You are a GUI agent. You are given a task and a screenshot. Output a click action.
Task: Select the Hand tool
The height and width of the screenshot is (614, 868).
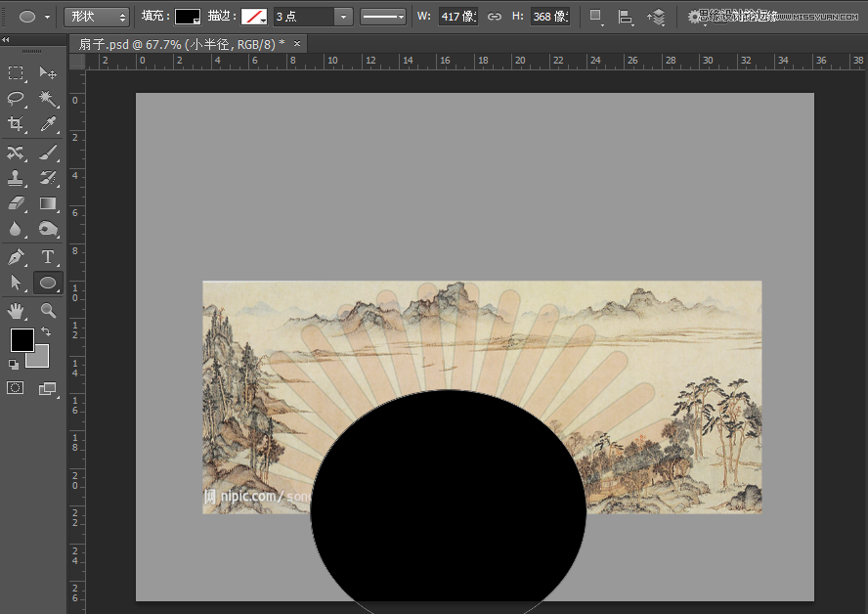[15, 311]
